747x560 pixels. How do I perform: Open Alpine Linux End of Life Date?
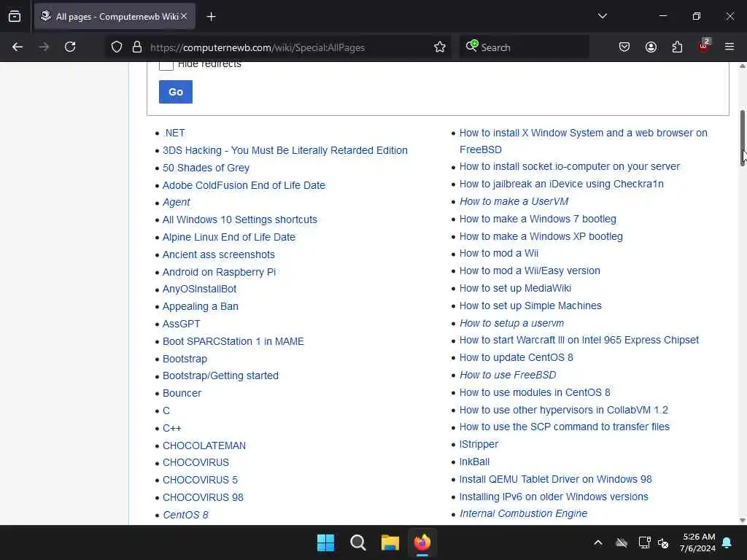[x=228, y=237]
